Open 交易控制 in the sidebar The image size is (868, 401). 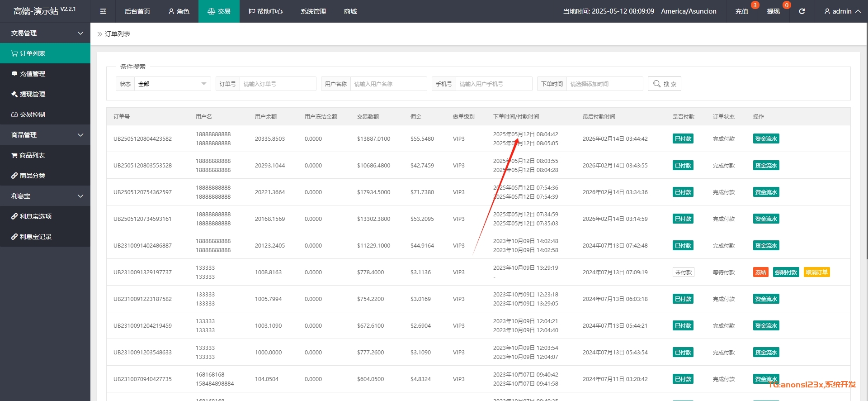[45, 115]
